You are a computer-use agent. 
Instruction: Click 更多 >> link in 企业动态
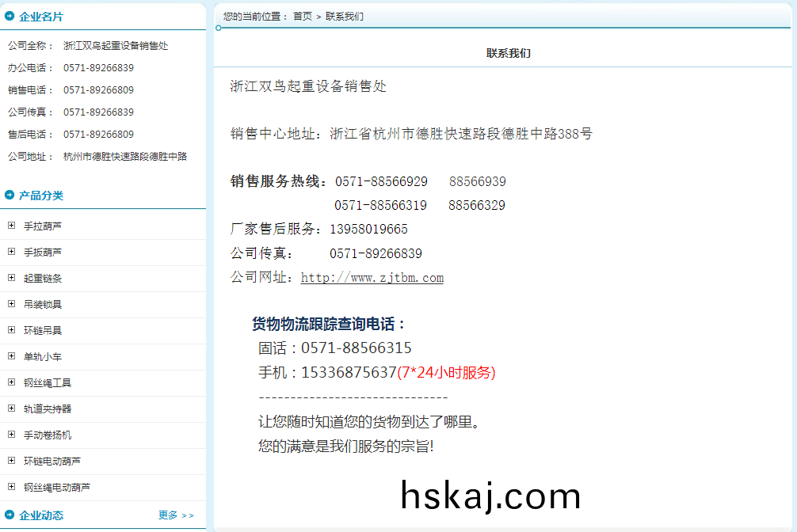[x=175, y=515]
